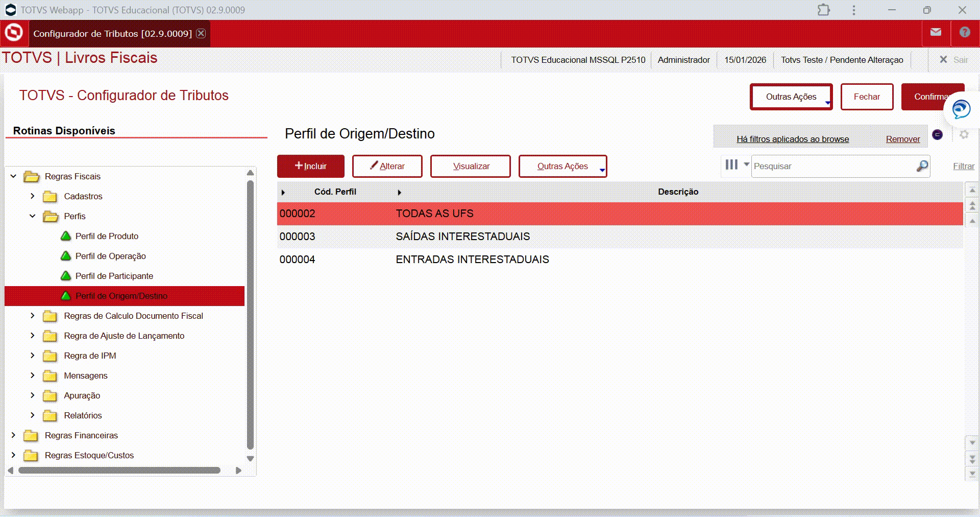Click the Regras Estoque/Custos folder icon
980x517 pixels.
pyautogui.click(x=31, y=456)
